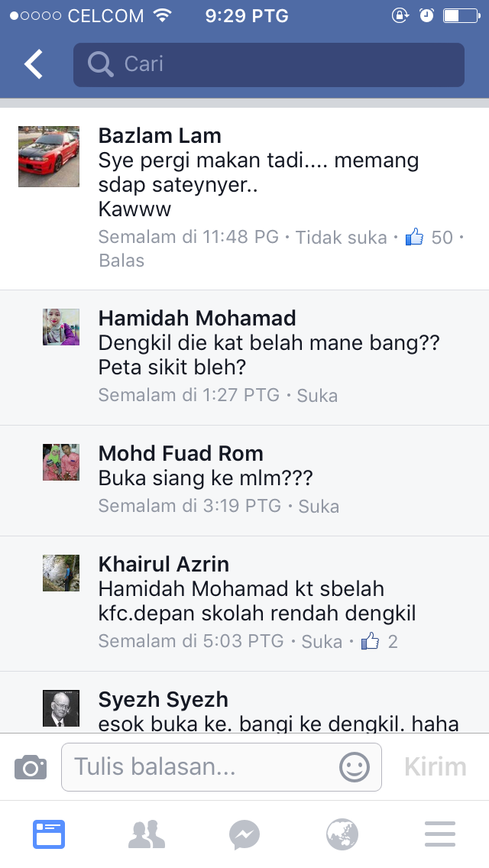View the 50 likes on Bazlam's comment
489x868 pixels.
coord(429,237)
